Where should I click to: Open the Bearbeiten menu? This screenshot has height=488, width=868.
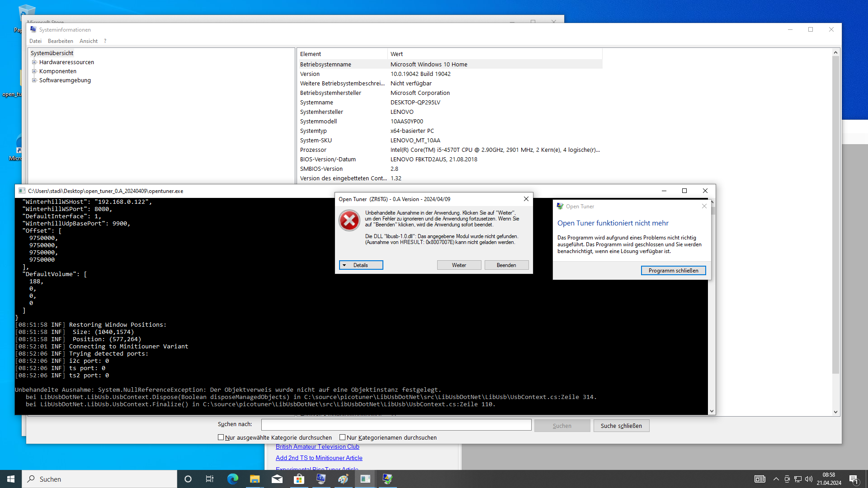(x=60, y=41)
